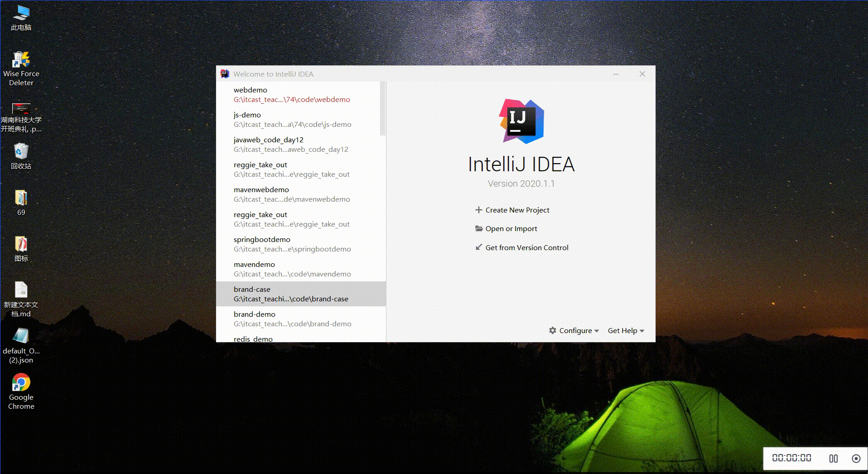Click the Configure gear icon
The height and width of the screenshot is (474, 868).
[x=552, y=330]
